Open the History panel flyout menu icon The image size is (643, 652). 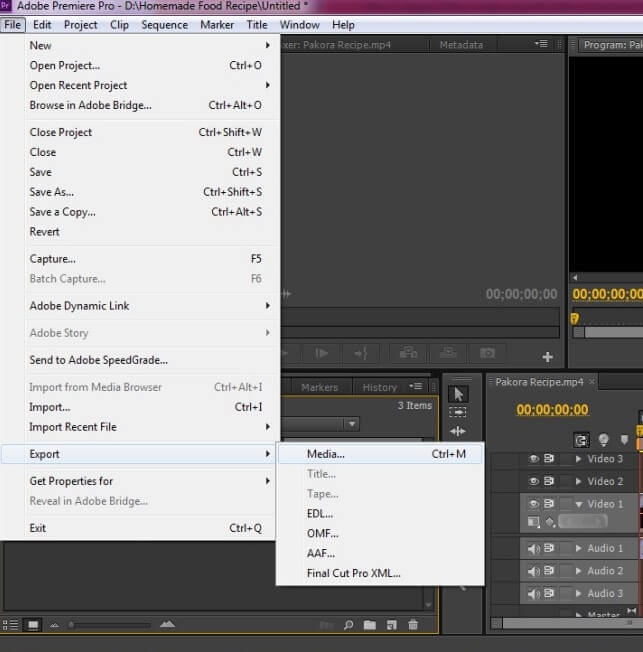tap(415, 386)
